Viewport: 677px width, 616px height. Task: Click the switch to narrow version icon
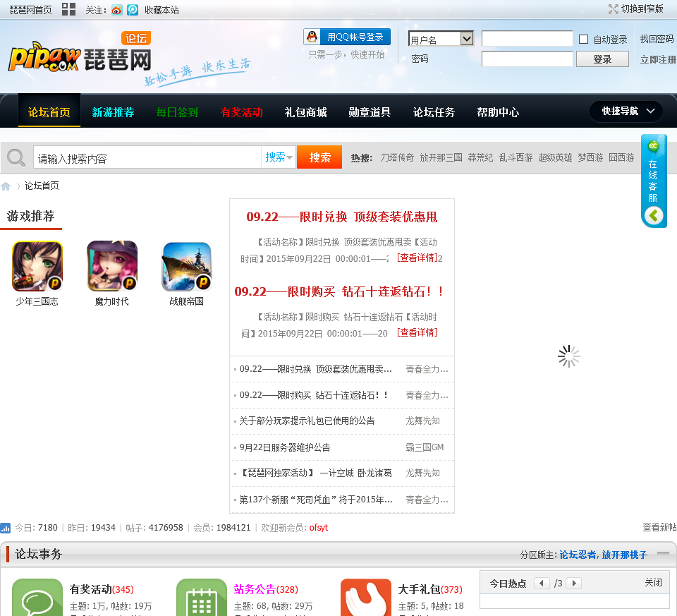[x=613, y=9]
